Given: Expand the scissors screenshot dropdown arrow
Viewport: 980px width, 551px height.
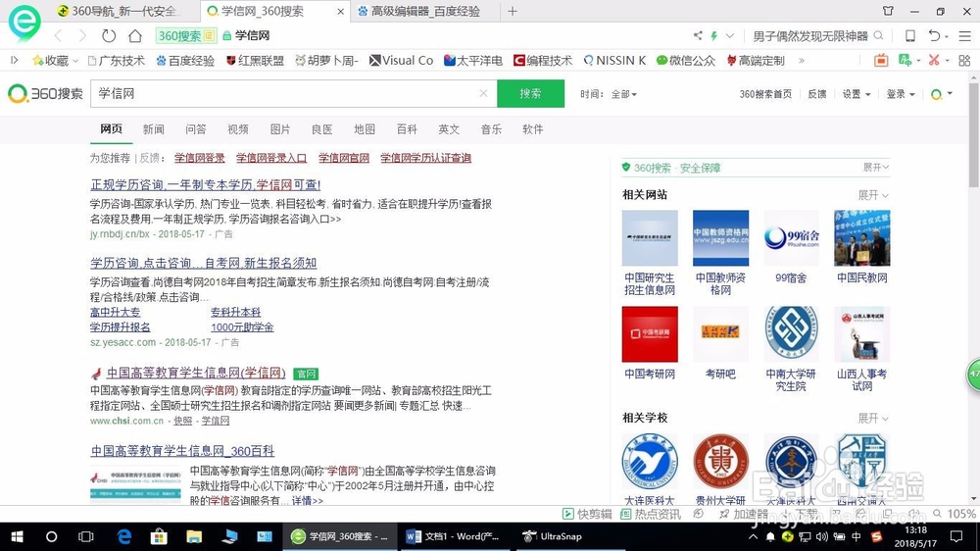Looking at the screenshot, I should [x=947, y=61].
